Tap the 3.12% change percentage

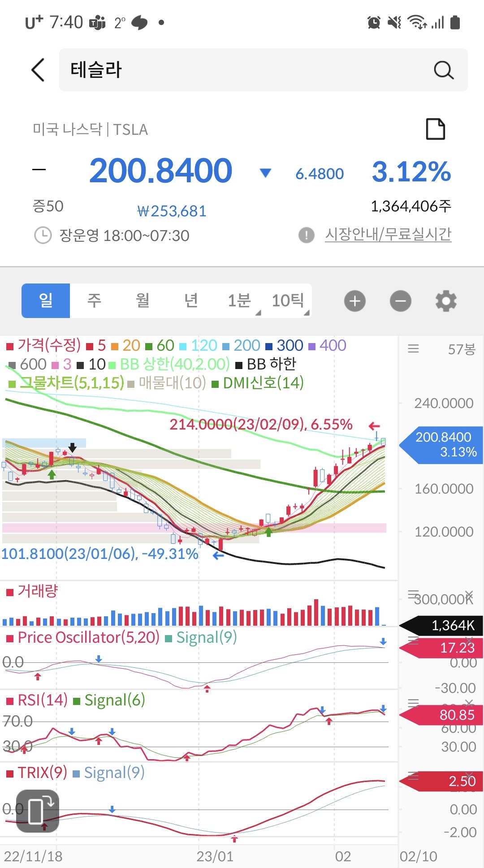click(411, 172)
